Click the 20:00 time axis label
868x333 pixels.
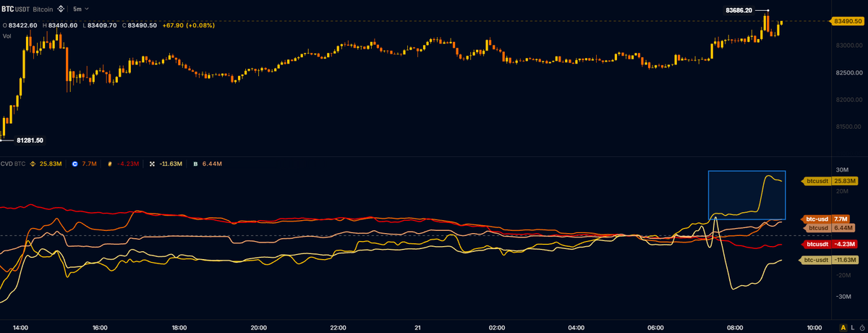click(x=259, y=328)
